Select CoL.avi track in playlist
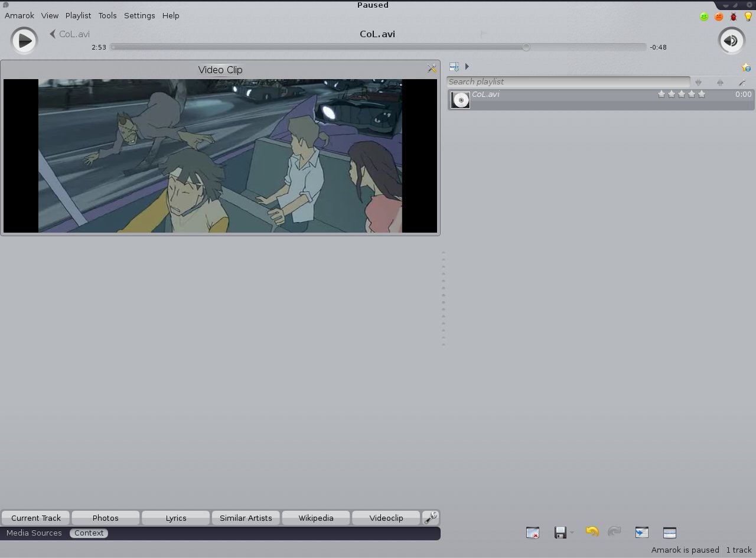 (x=601, y=100)
